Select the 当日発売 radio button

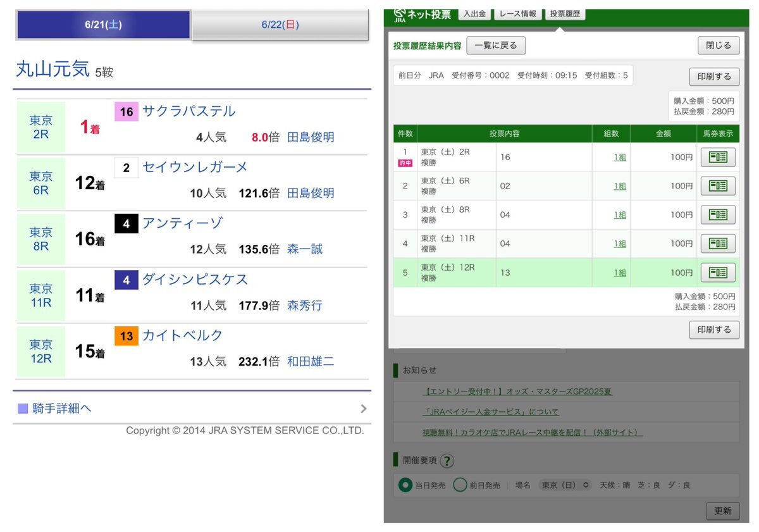[405, 485]
